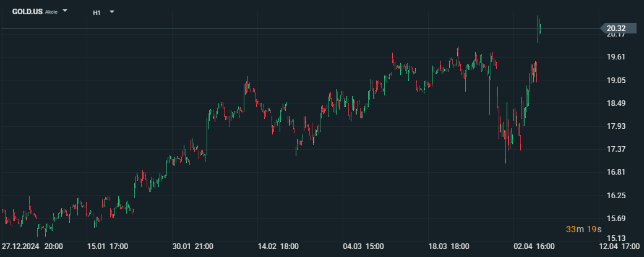Image resolution: width=644 pixels, height=257 pixels.
Task: Select the 14.02 18:00 time axis label
Action: point(278,246)
